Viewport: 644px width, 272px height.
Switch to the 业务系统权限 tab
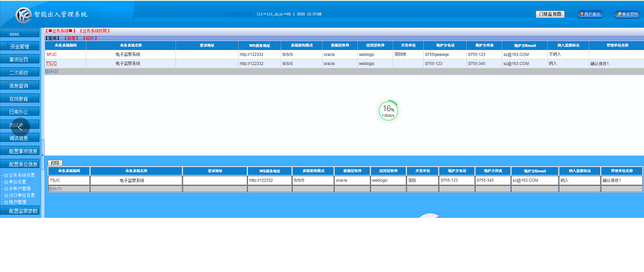(x=95, y=31)
